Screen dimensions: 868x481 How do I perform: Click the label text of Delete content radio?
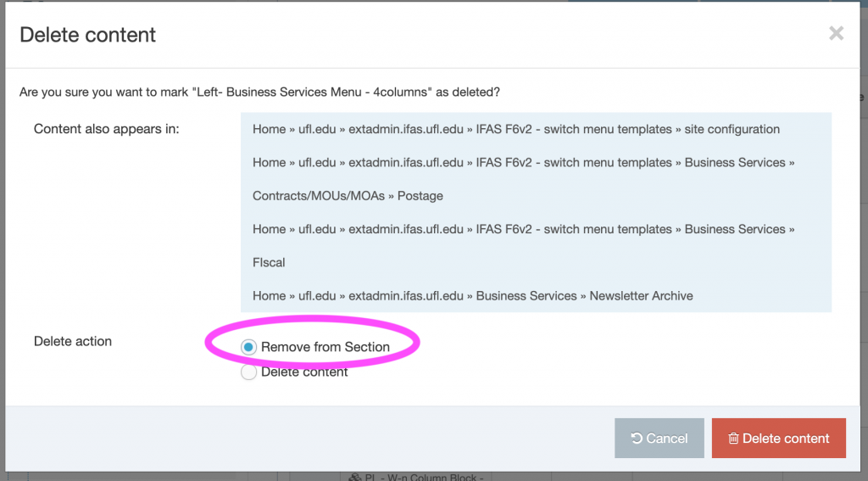(304, 372)
